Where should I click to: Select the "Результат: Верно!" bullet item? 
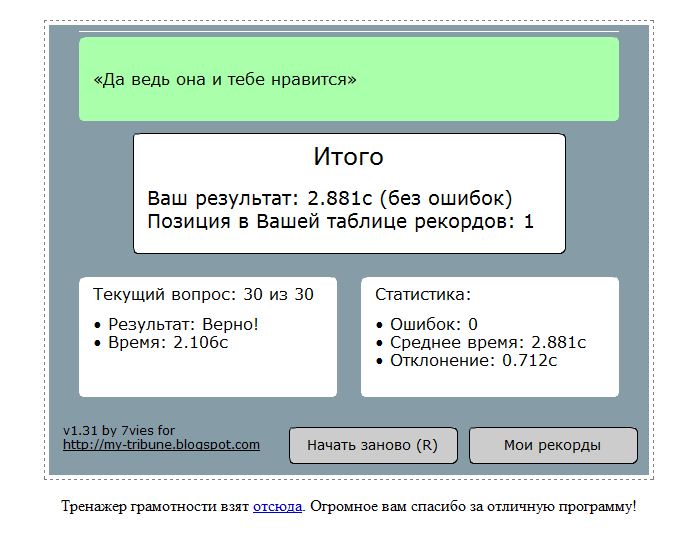pos(183,325)
